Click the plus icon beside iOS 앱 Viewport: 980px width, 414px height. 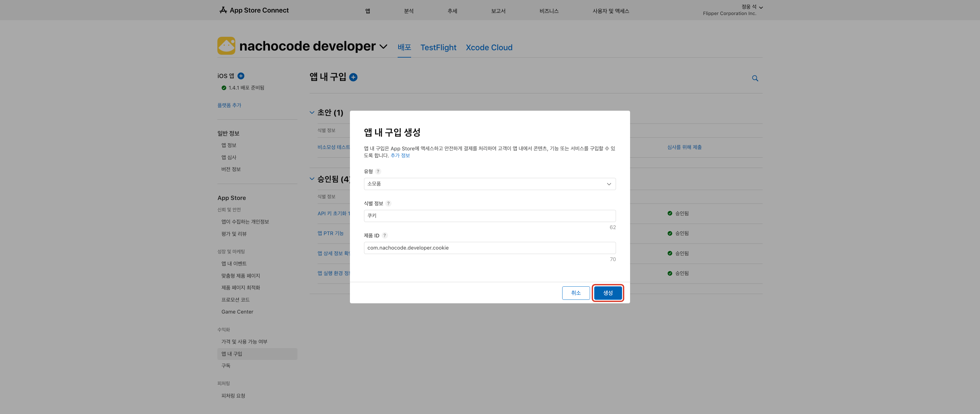point(241,76)
